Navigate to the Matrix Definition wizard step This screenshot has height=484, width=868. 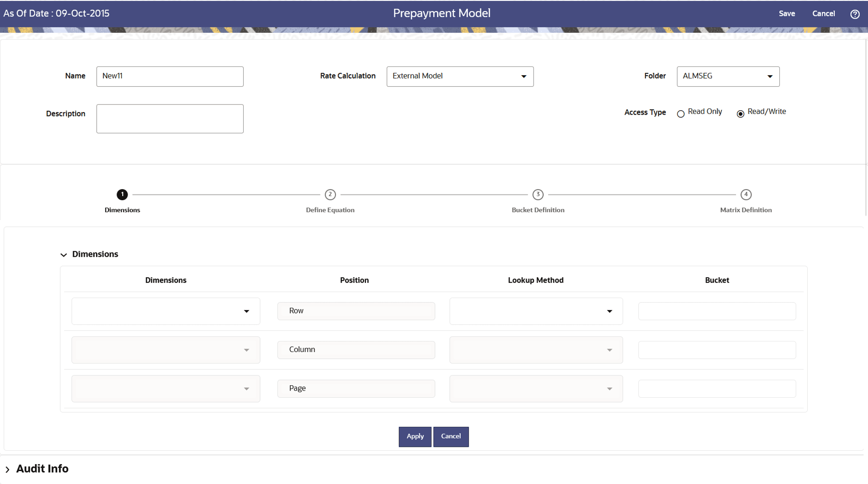pos(746,194)
